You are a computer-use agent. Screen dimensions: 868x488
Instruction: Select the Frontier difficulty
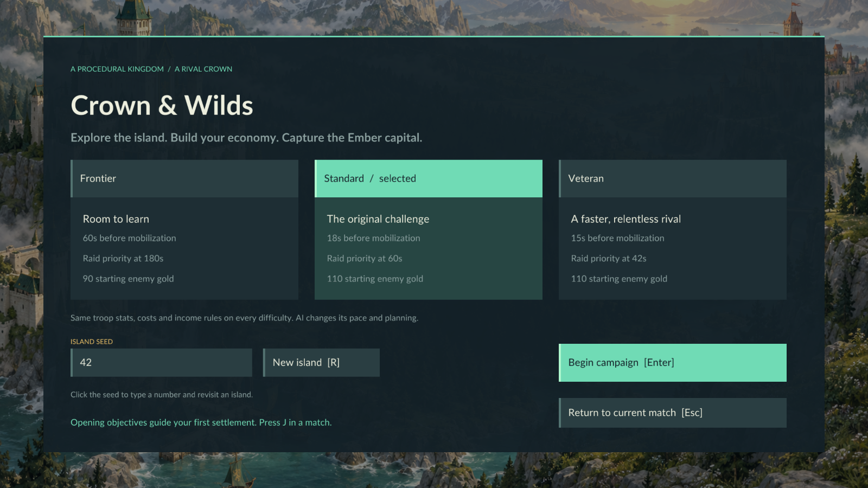pos(184,178)
